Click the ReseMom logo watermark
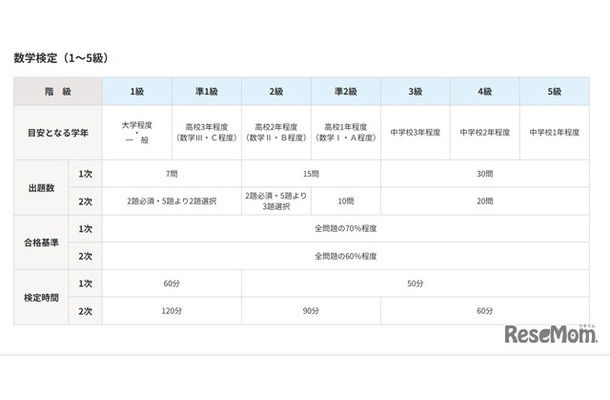 [x=549, y=333]
